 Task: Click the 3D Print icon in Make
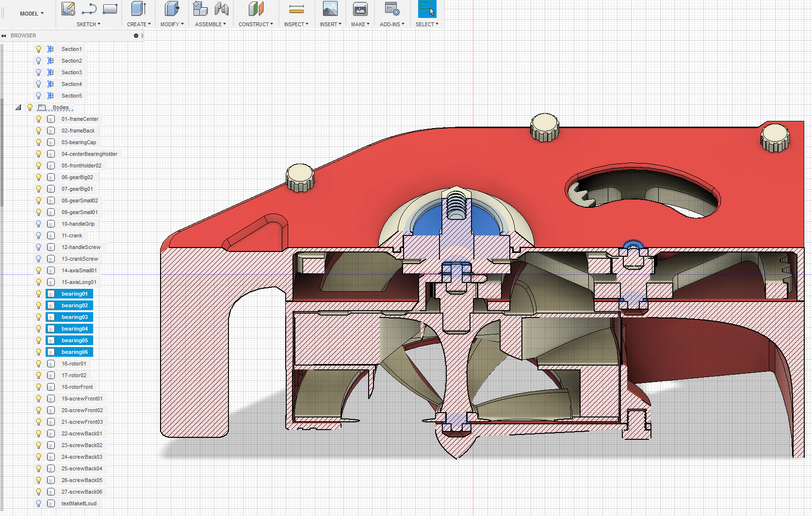pyautogui.click(x=360, y=9)
